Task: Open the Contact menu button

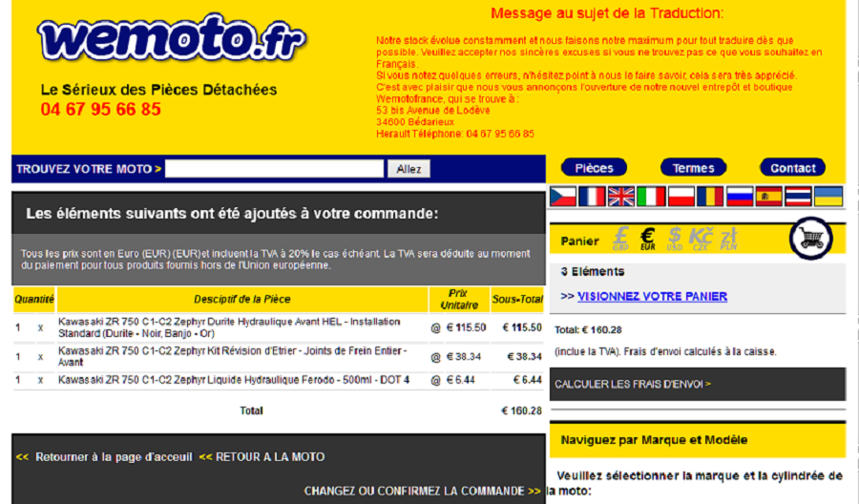Action: (x=793, y=168)
